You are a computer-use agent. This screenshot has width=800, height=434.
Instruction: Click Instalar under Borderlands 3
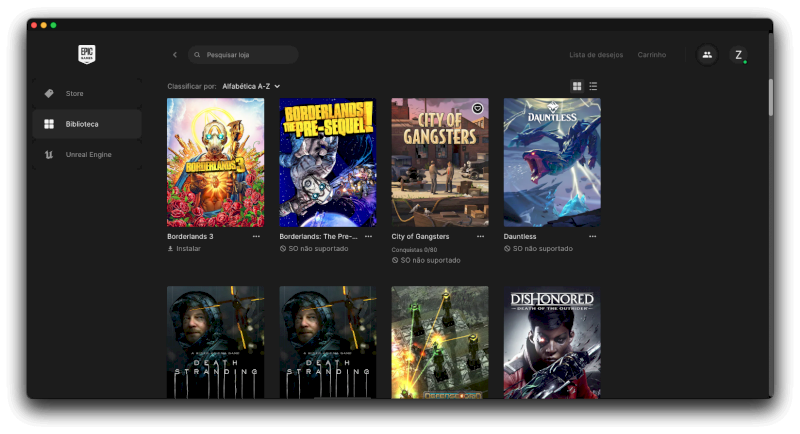click(188, 249)
